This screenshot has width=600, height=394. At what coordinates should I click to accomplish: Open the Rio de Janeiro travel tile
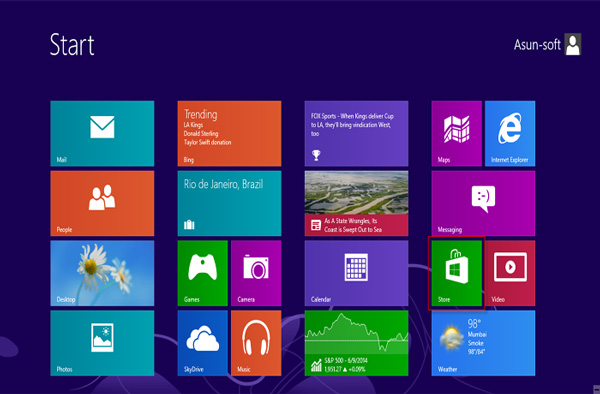tap(229, 203)
